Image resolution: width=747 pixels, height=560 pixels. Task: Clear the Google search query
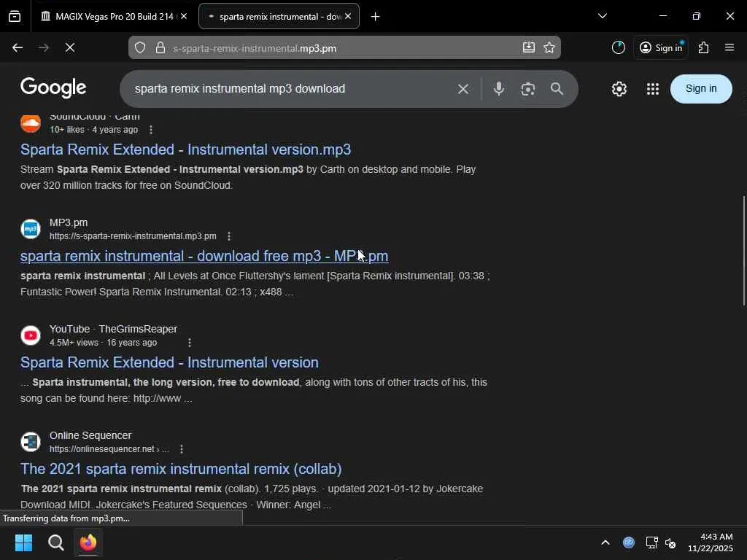pos(463,89)
